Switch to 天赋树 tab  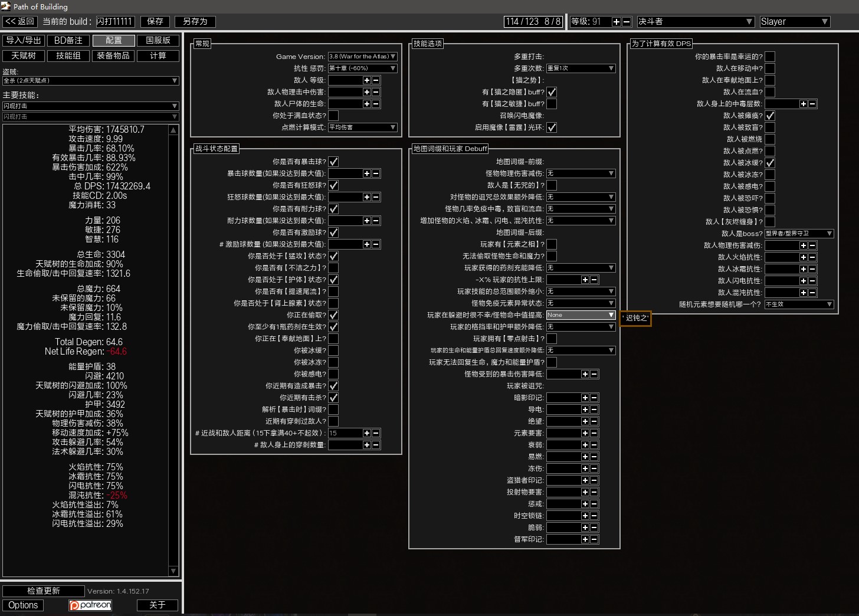click(x=24, y=55)
